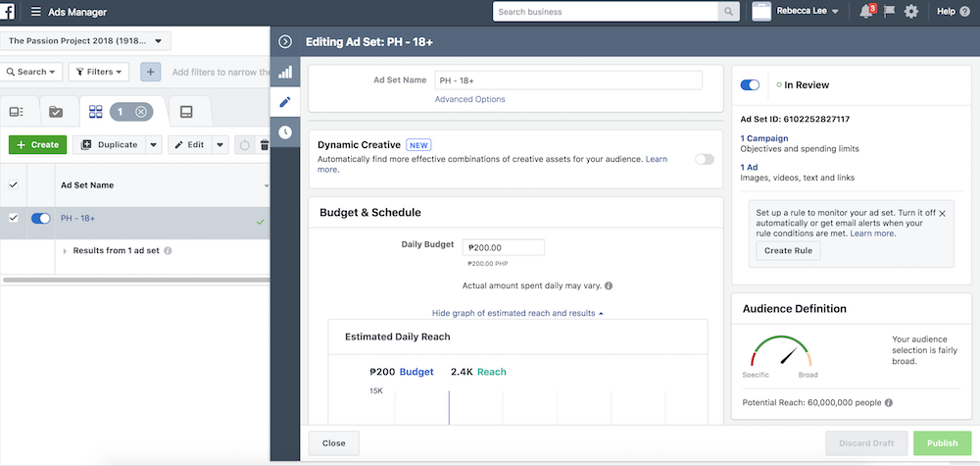This screenshot has height=466, width=980.
Task: Open the Edit dropdown arrow
Action: pyautogui.click(x=220, y=145)
